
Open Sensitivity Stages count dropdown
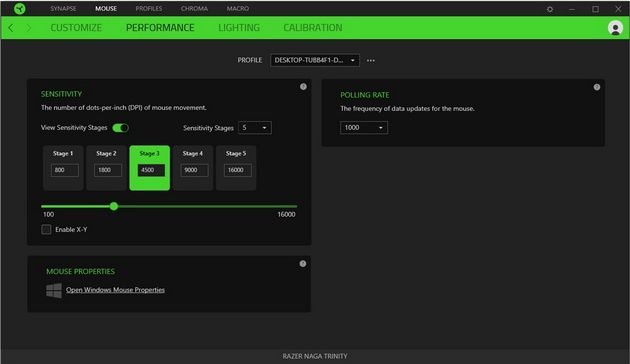[255, 128]
